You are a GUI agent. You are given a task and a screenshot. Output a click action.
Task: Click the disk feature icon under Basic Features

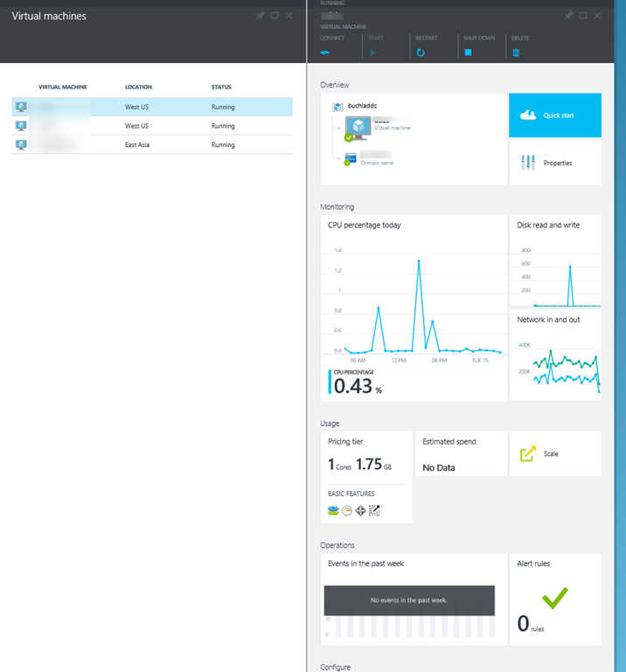point(333,510)
